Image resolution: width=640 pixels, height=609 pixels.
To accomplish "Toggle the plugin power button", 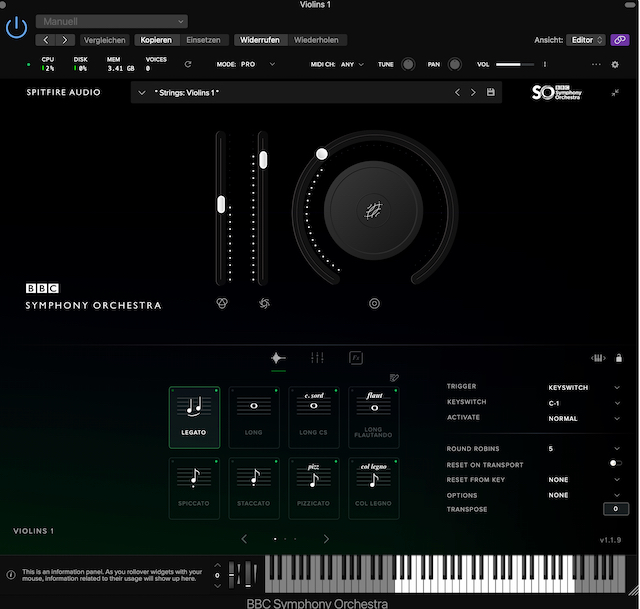I will [x=16, y=28].
